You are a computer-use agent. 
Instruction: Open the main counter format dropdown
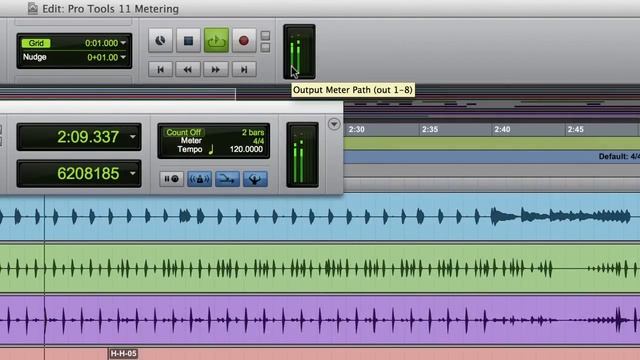(x=133, y=137)
